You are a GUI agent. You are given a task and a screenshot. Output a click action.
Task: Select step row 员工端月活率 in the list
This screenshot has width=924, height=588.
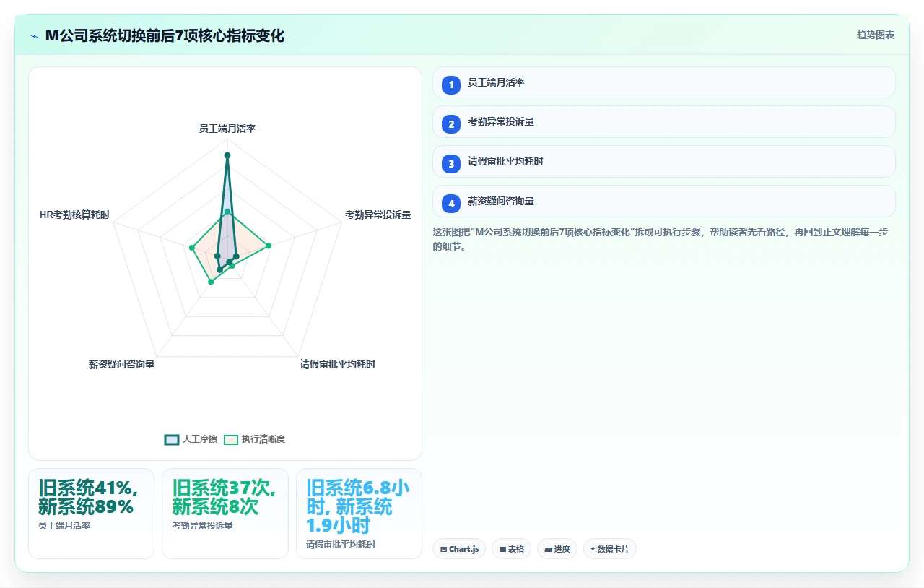pos(663,82)
